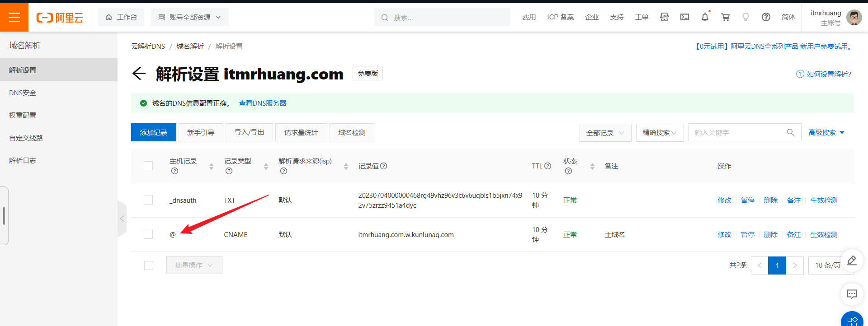Open the 工单 top menu
The width and height of the screenshot is (868, 326).
coord(642,17)
